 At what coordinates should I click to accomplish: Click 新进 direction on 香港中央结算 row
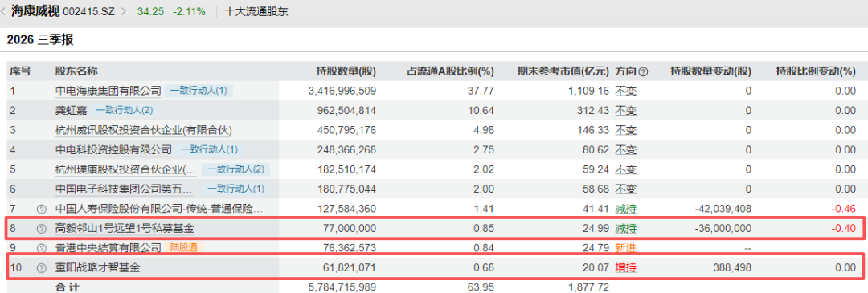pyautogui.click(x=626, y=248)
